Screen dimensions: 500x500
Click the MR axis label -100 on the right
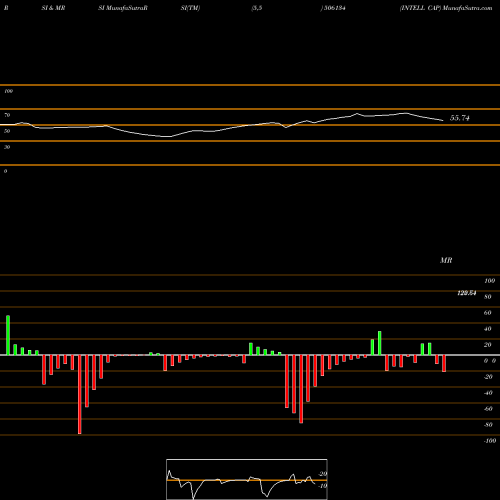coord(490,441)
